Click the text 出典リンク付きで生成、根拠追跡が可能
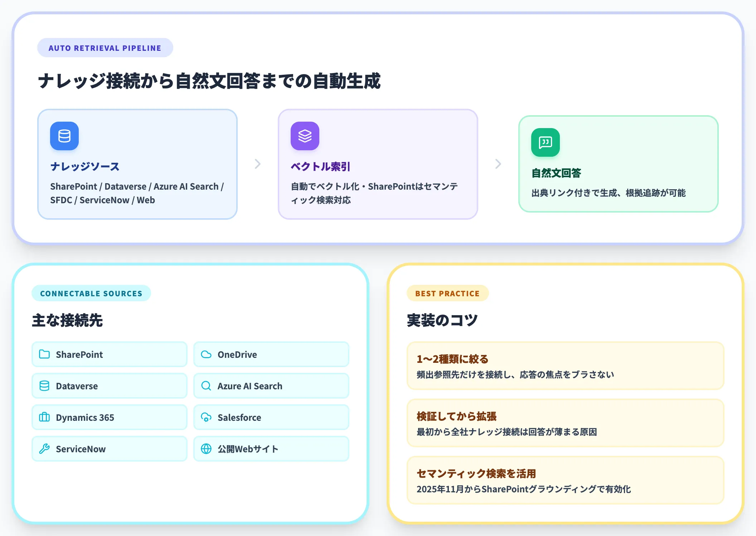756x536 pixels. 609,193
